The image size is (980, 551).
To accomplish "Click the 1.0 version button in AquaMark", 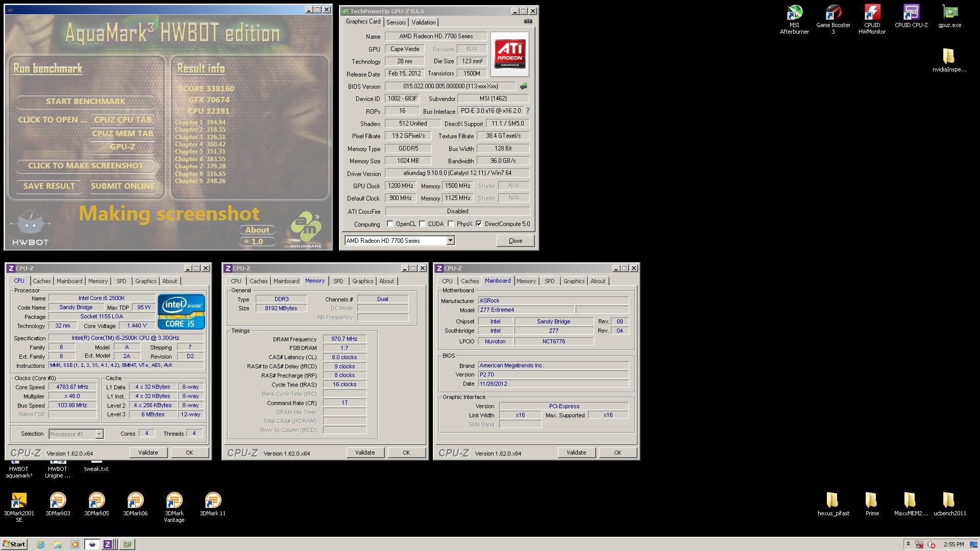I will click(257, 242).
